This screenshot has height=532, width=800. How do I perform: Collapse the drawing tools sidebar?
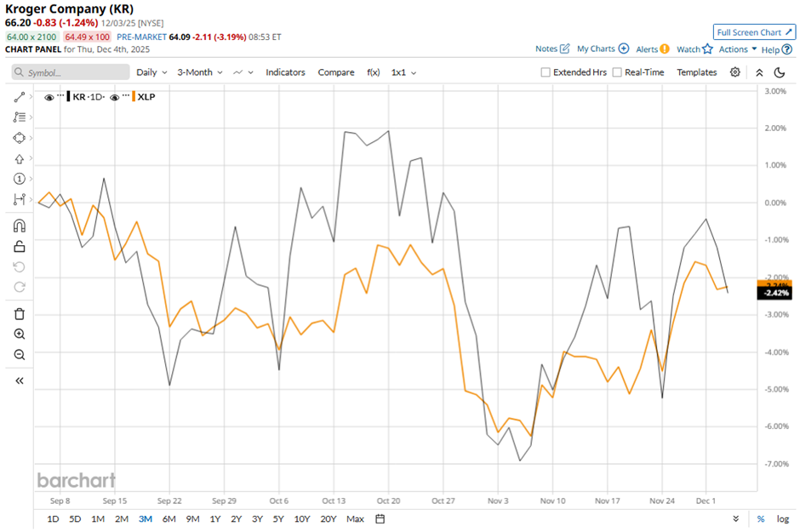pos(20,380)
